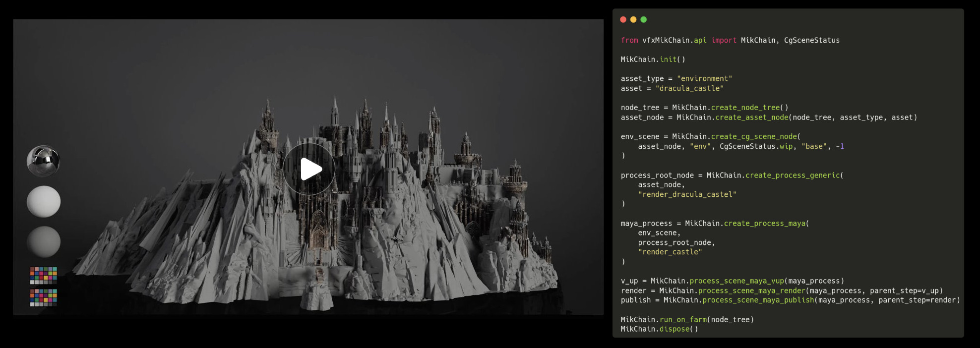Click the create_node_tree function call
Viewport: 980px width, 348px height.
745,108
